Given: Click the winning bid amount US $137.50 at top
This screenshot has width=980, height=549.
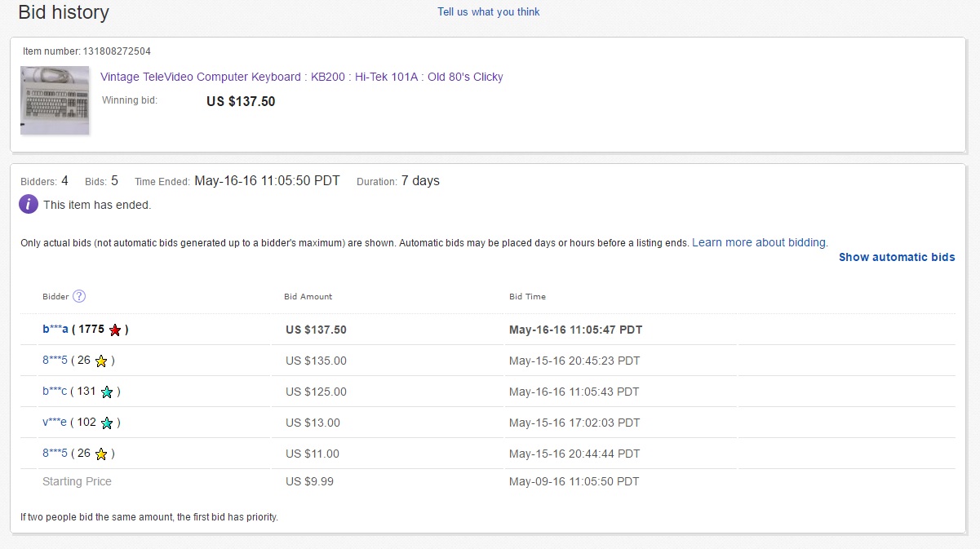Looking at the screenshot, I should pyautogui.click(x=241, y=102).
